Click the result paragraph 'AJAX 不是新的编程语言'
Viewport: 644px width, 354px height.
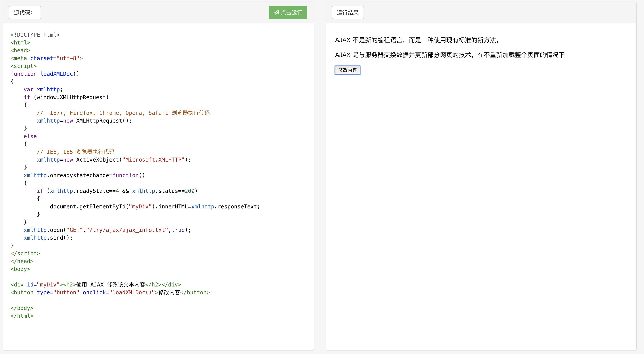point(418,40)
